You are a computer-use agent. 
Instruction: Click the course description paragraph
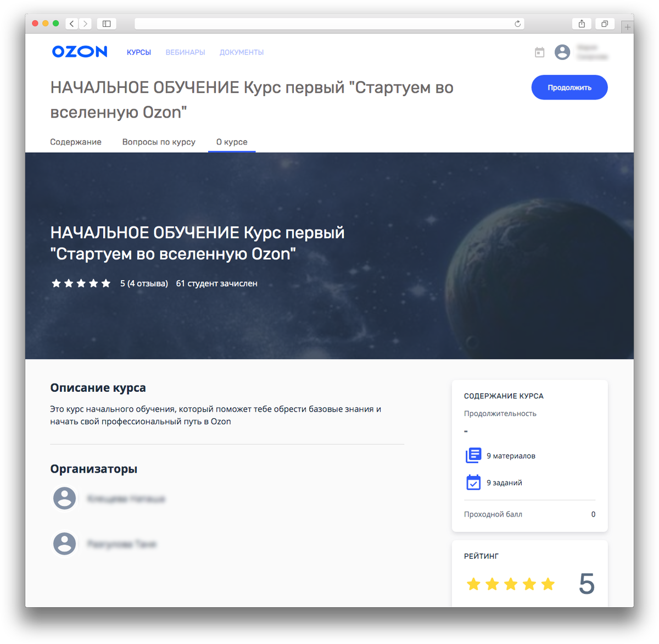pos(215,415)
